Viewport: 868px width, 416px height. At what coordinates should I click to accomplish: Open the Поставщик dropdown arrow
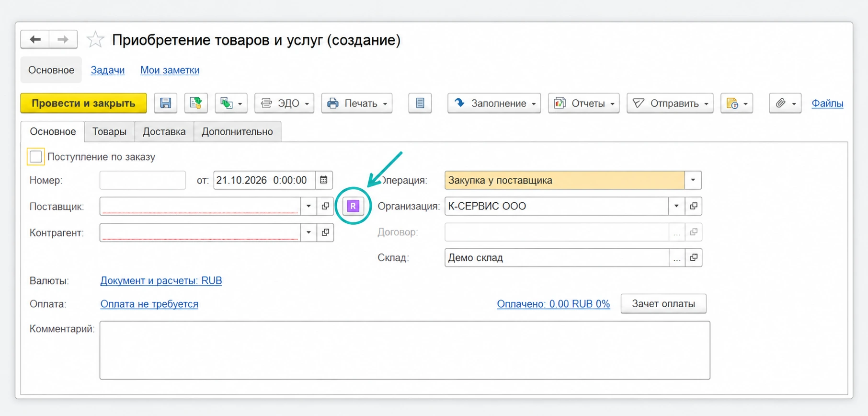point(308,207)
